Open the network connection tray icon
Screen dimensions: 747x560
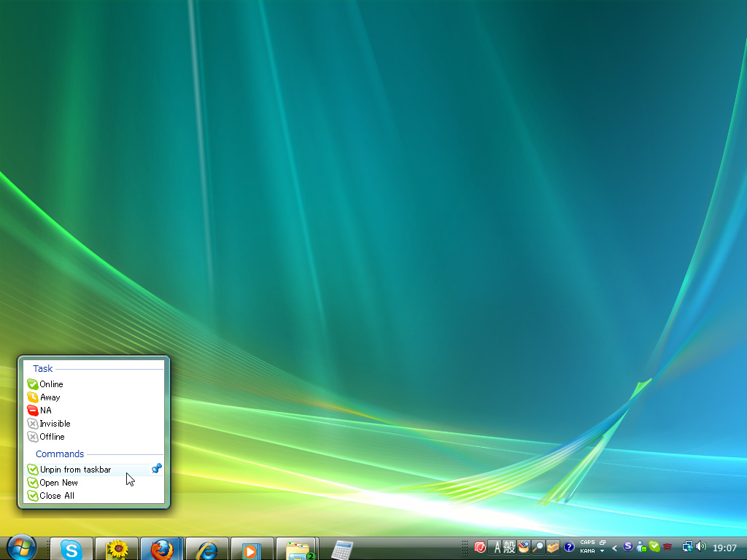[687, 547]
